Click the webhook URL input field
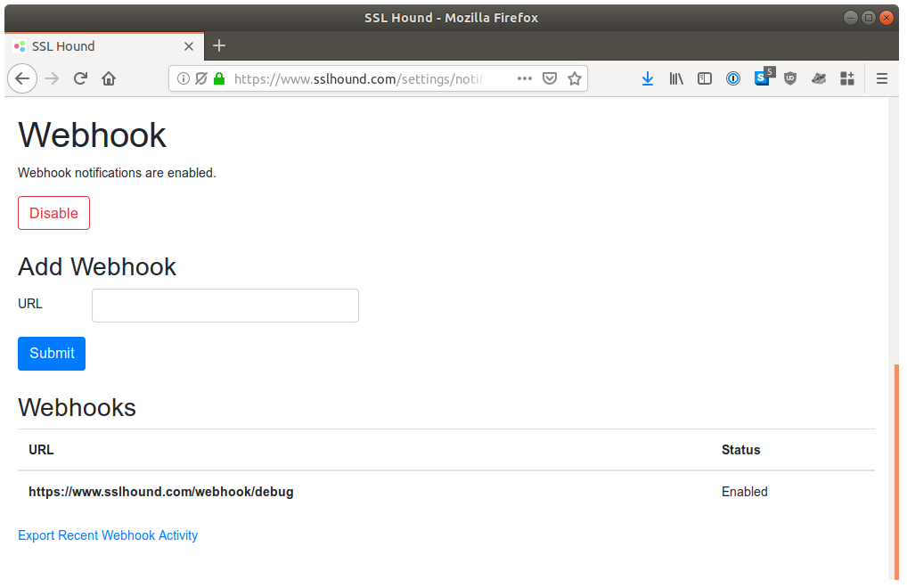Image resolution: width=907 pixels, height=588 pixels. (225, 306)
